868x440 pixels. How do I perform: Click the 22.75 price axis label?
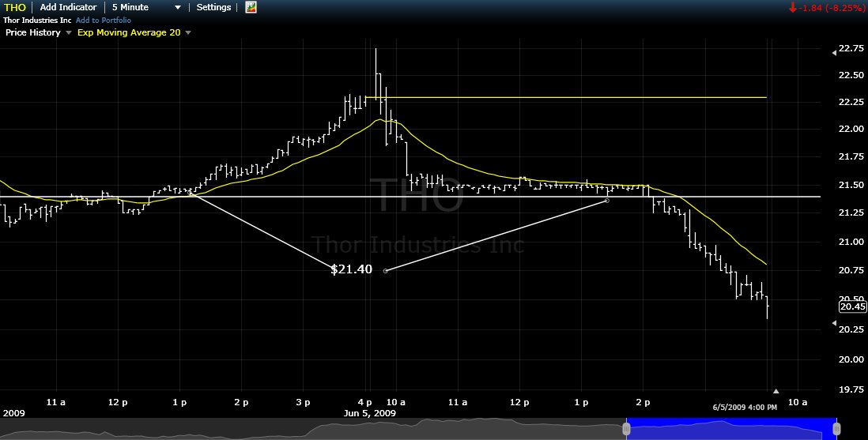(851, 48)
